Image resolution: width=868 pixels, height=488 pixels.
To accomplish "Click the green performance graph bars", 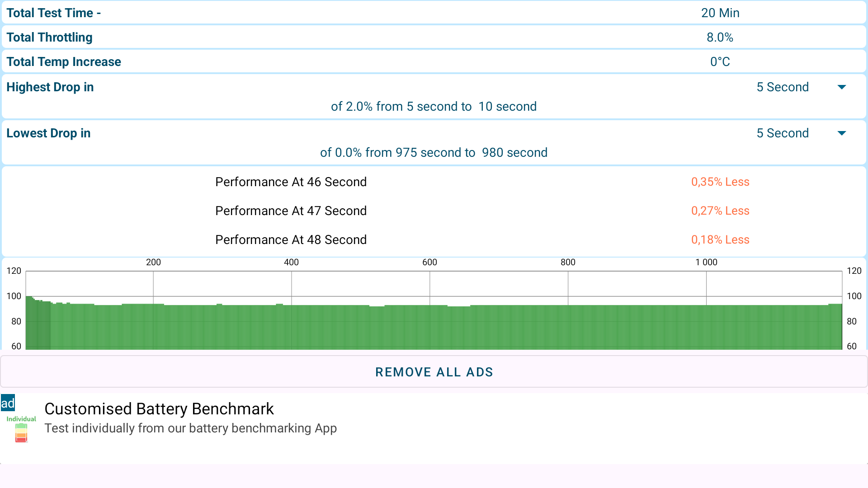I will (x=434, y=328).
